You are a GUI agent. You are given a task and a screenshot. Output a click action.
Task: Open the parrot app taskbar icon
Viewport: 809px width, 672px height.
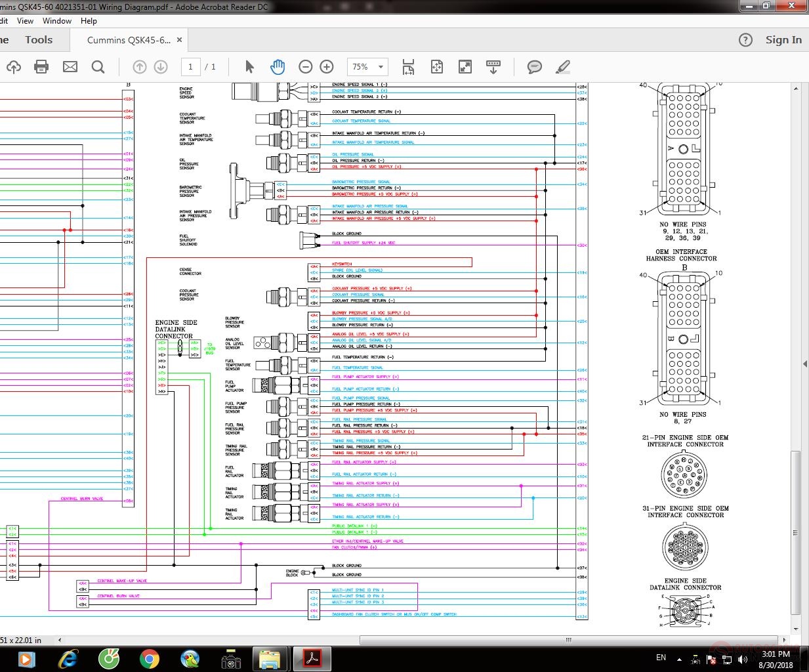coord(190,659)
